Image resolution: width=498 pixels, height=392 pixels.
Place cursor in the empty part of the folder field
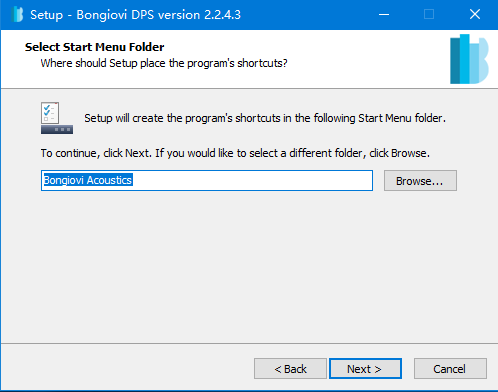(x=252, y=181)
